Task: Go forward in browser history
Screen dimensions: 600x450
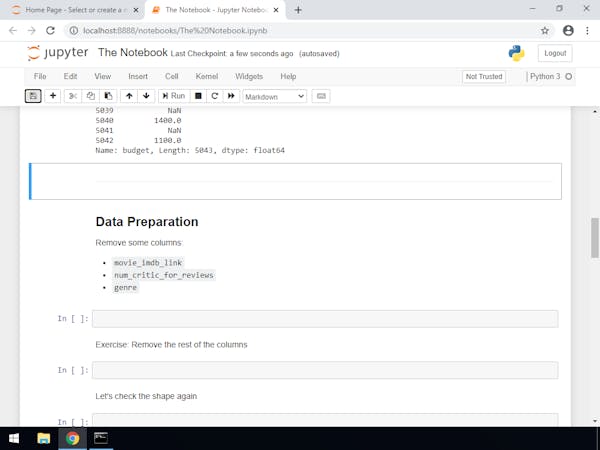Action: click(x=32, y=31)
